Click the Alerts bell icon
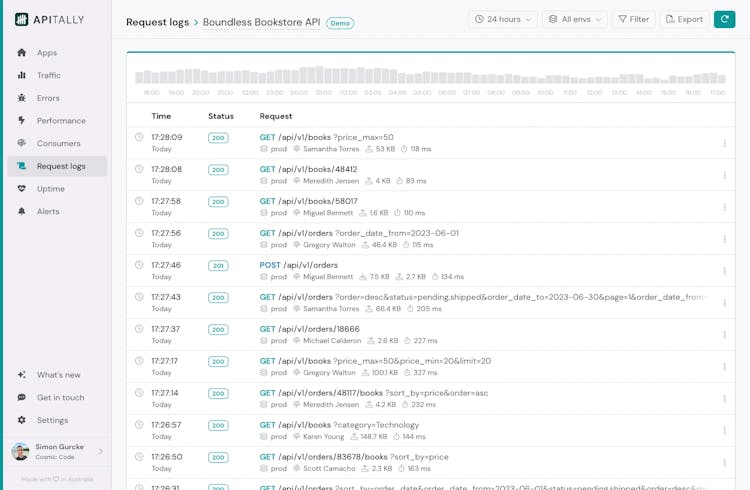The image size is (750, 490). pyautogui.click(x=22, y=212)
